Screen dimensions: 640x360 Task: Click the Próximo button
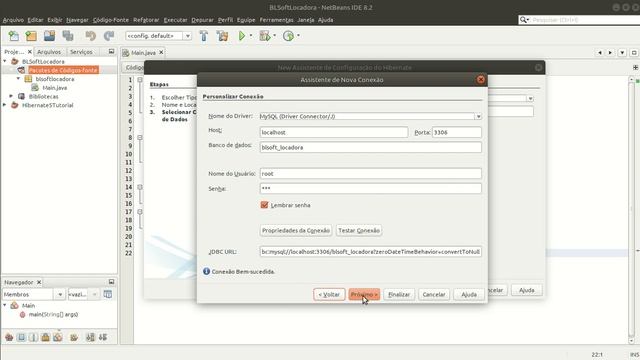364,294
